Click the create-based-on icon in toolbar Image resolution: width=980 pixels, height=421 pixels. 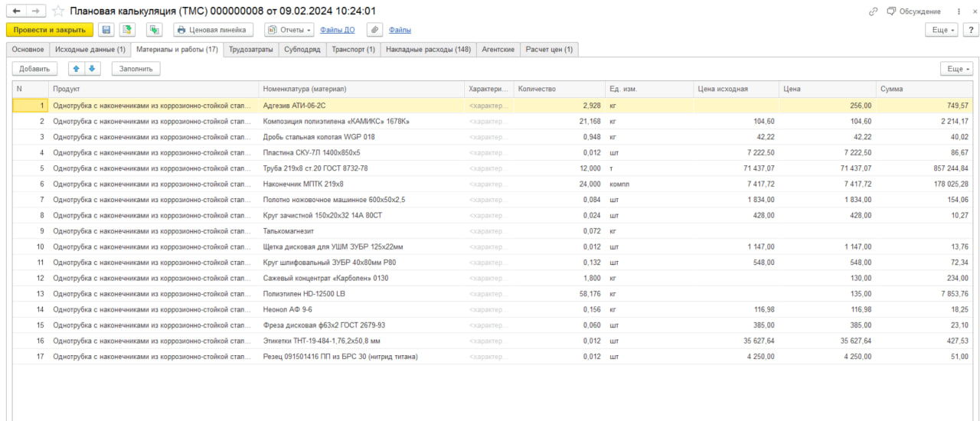click(155, 30)
